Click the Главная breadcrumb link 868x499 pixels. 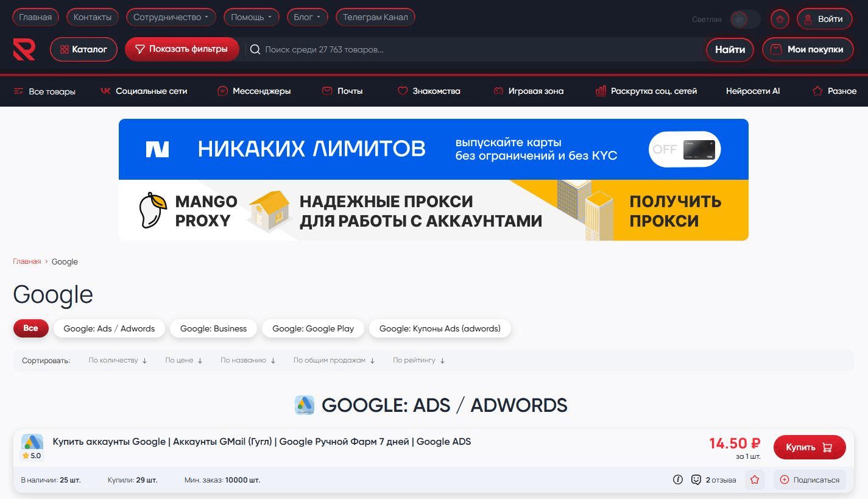27,261
